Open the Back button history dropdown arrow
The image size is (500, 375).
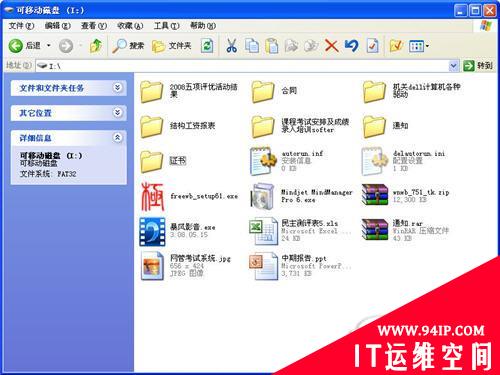49,45
